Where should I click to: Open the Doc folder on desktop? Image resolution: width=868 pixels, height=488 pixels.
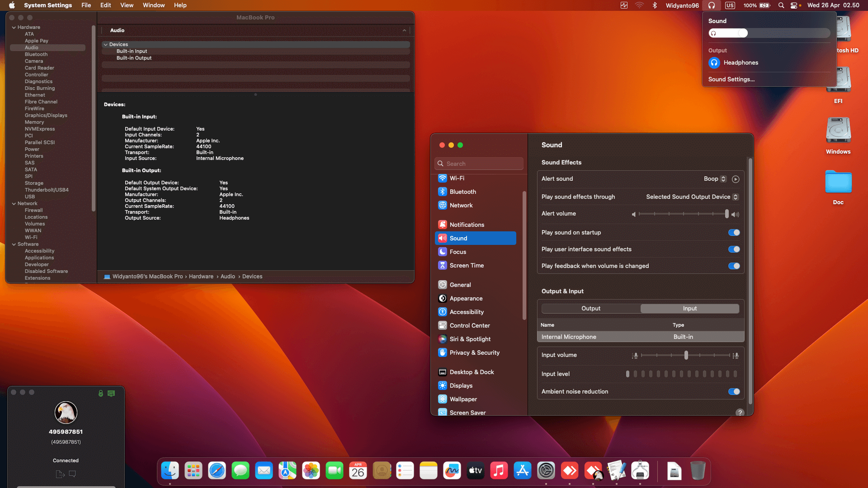click(838, 187)
